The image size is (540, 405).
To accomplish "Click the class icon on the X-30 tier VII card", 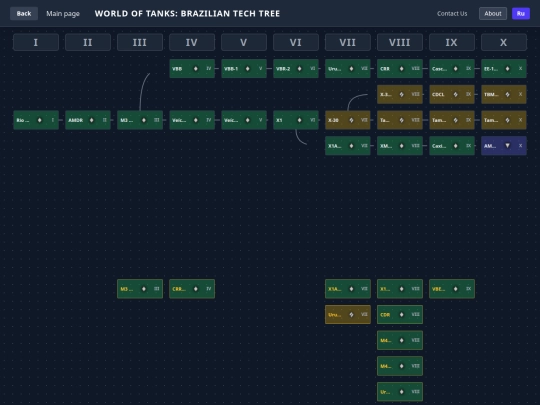I will point(351,120).
